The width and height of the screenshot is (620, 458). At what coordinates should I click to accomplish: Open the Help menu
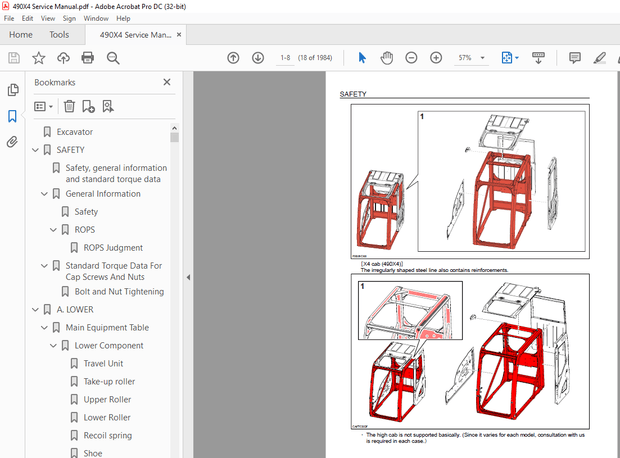(x=123, y=18)
